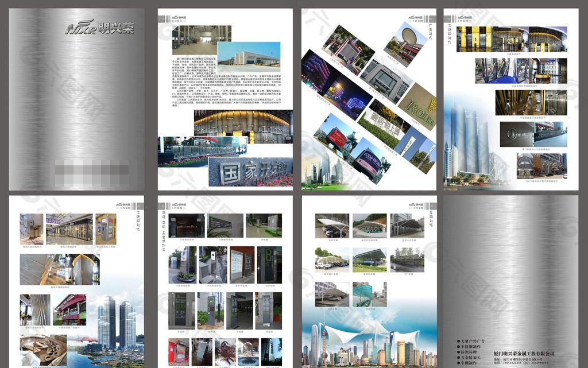Click the Mercedes emblem sign photo
The height and width of the screenshot is (368, 588).
click(x=517, y=134)
